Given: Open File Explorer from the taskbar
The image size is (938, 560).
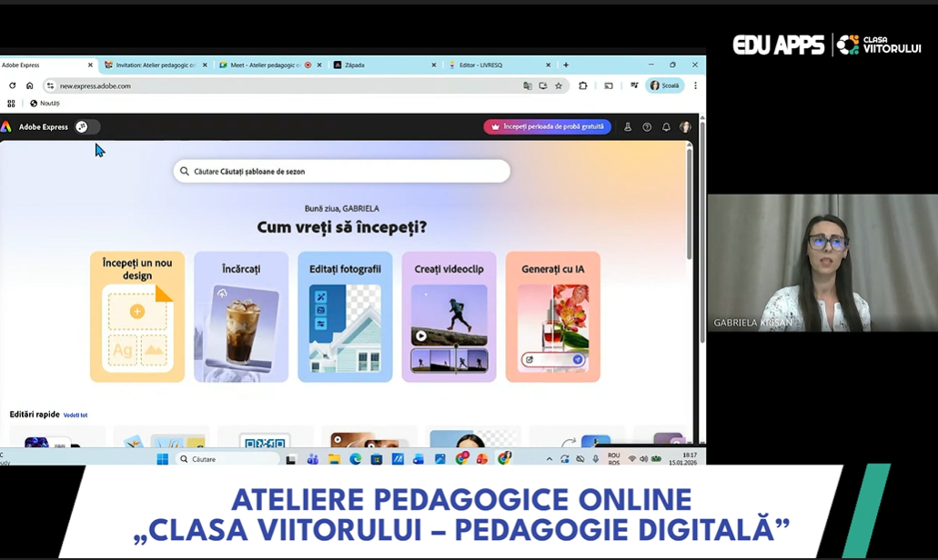Looking at the screenshot, I should [x=334, y=459].
